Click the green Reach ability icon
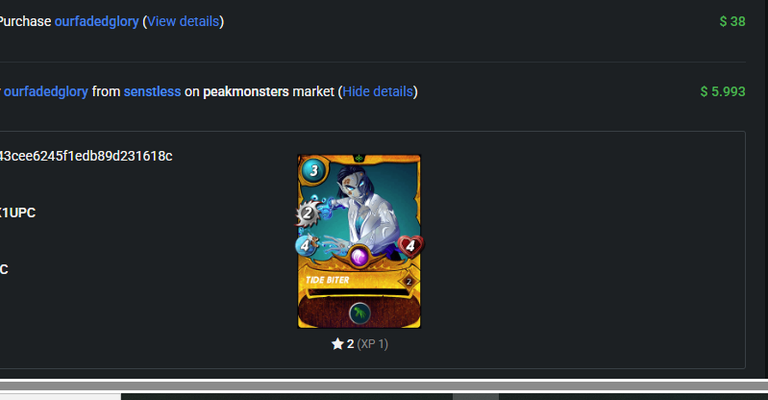768x400 pixels. [360, 313]
